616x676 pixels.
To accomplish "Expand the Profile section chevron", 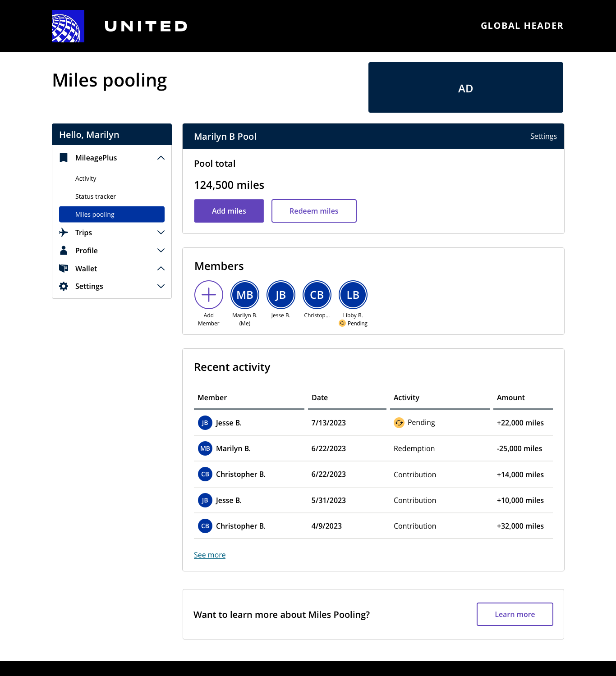I will tap(161, 251).
